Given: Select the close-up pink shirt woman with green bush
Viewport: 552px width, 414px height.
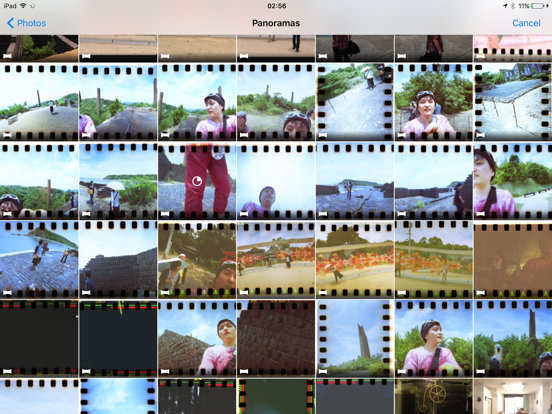Looking at the screenshot, I should 513,180.
